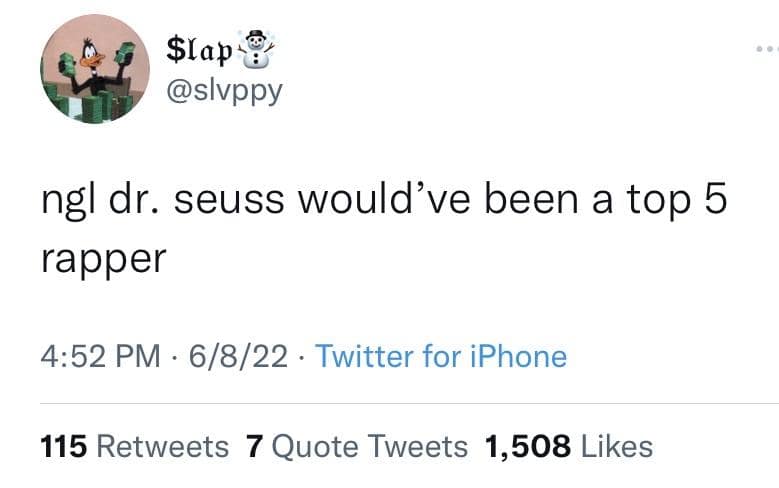Screen dimensions: 779x488
Task: Click the word "rapper" in the tweet
Action: click(x=103, y=258)
